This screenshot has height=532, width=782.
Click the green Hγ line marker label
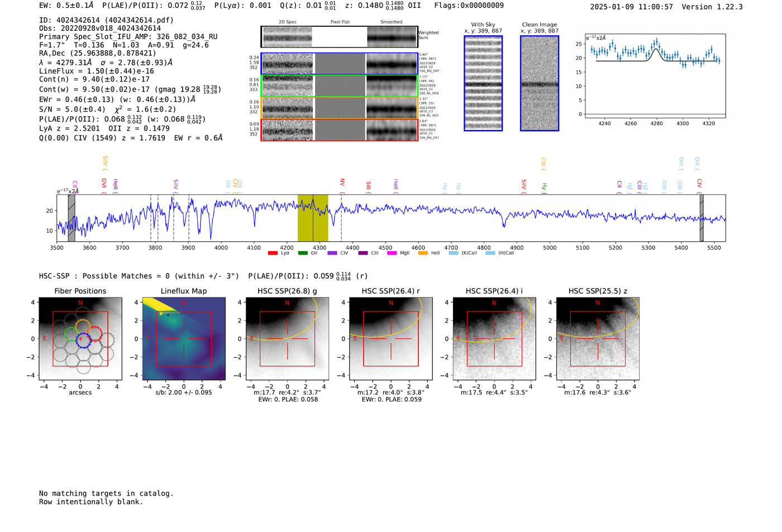click(544, 187)
